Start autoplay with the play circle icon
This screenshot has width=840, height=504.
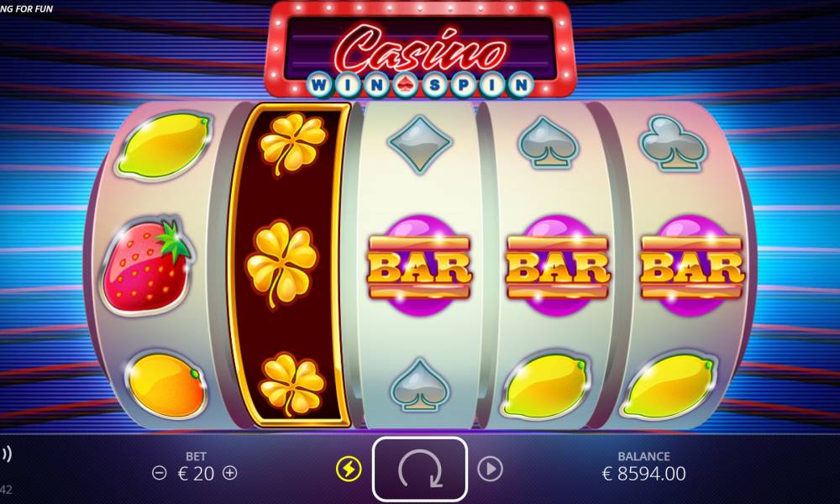pyautogui.click(x=491, y=470)
